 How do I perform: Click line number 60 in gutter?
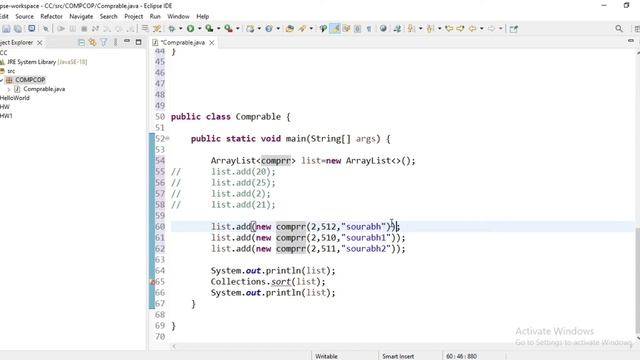(x=160, y=227)
